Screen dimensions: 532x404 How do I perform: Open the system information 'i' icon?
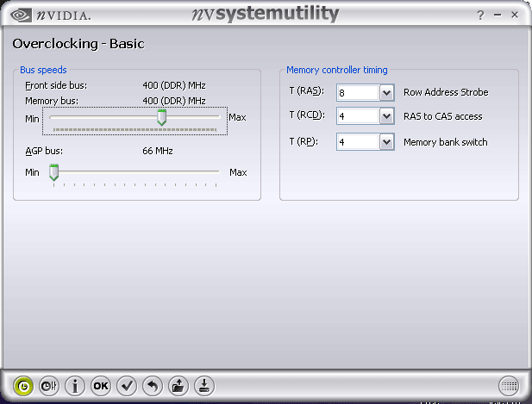75,386
